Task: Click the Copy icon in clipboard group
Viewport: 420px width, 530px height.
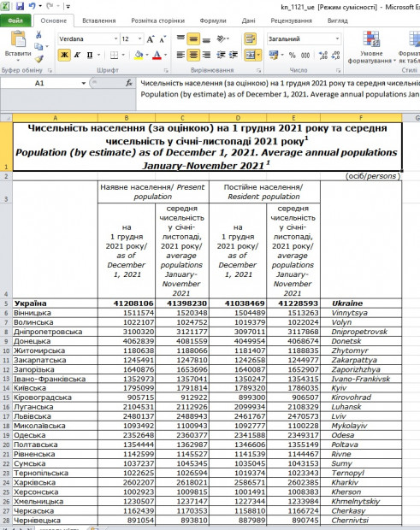Action: point(38,47)
